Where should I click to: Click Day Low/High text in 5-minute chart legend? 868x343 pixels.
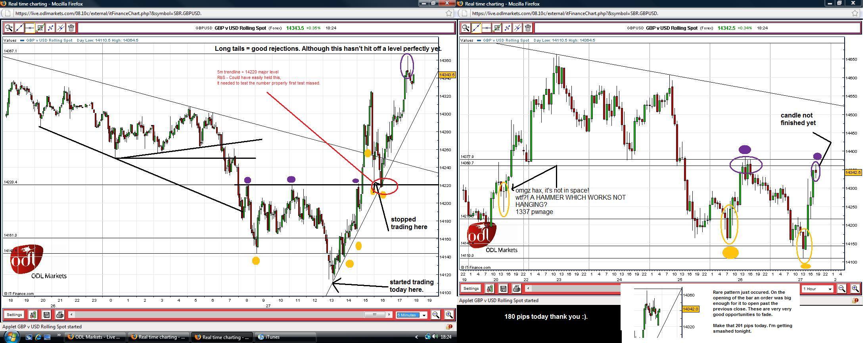tap(107, 40)
